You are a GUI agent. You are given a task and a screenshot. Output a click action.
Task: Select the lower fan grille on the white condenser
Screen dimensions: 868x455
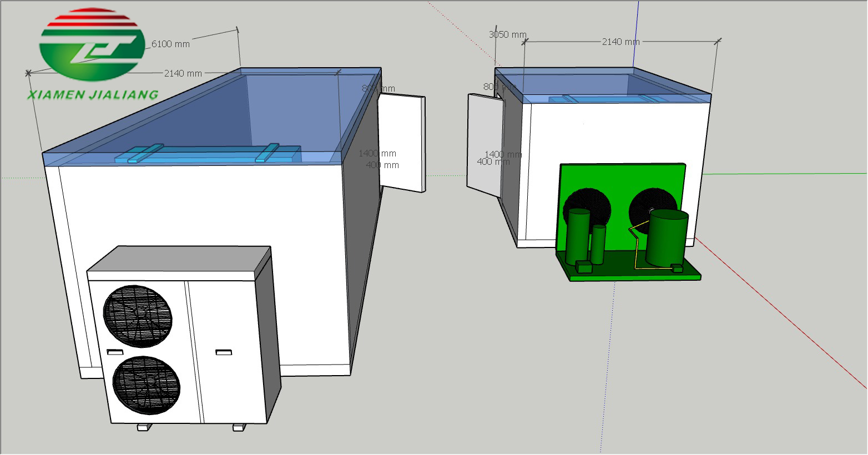pyautogui.click(x=147, y=385)
